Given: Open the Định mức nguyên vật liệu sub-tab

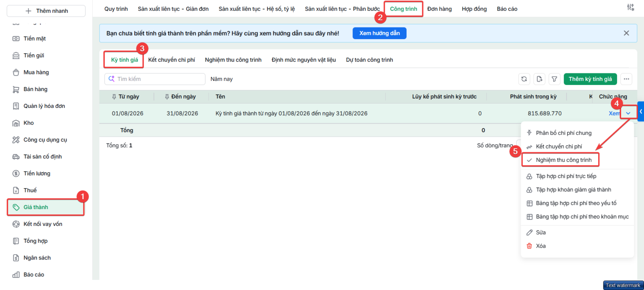Looking at the screenshot, I should click(x=303, y=60).
